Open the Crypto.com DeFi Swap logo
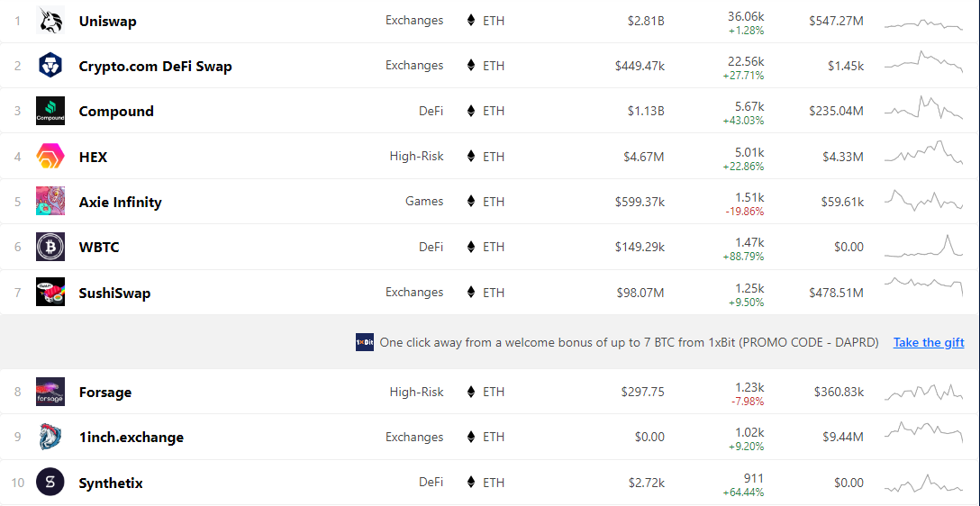Image resolution: width=980 pixels, height=506 pixels. coord(50,66)
